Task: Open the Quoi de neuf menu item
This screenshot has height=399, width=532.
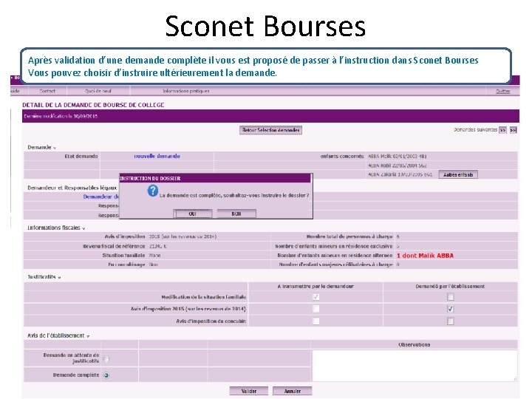Action: click(x=98, y=91)
